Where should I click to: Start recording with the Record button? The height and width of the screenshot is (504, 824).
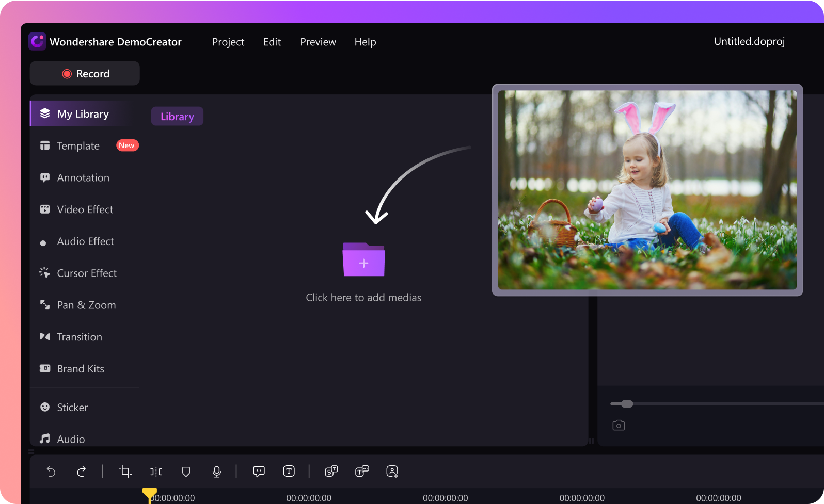pyautogui.click(x=85, y=73)
